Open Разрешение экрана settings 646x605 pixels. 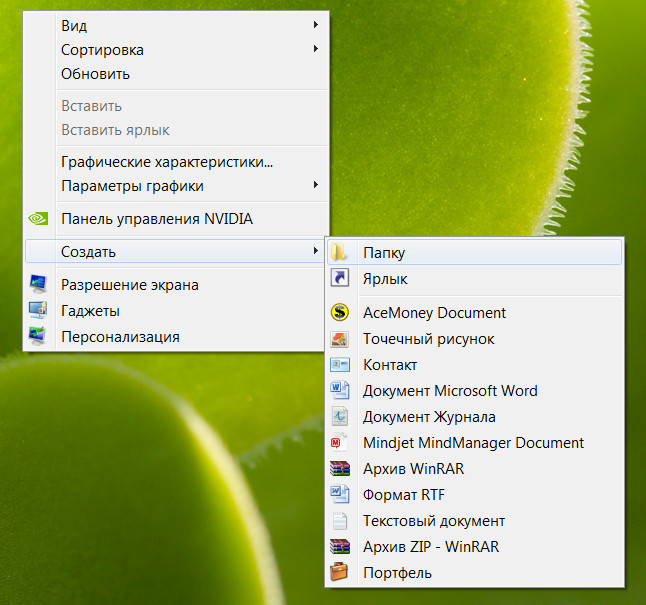pyautogui.click(x=176, y=285)
